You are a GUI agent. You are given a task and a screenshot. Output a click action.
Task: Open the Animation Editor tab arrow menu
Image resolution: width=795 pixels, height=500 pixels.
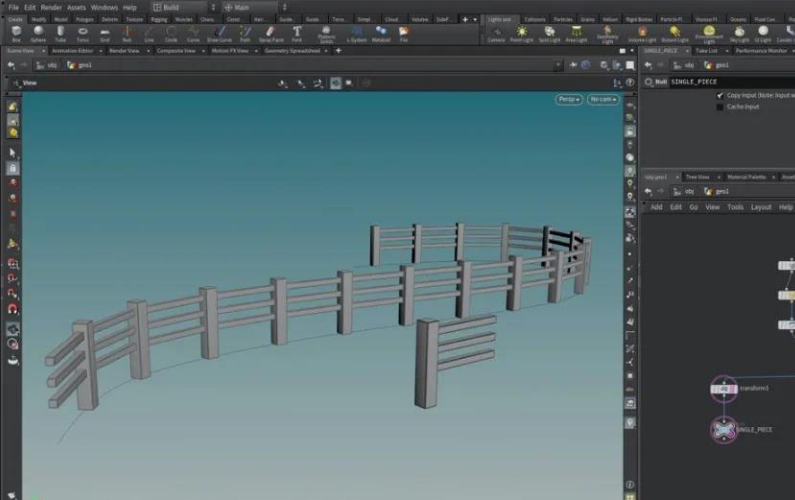[100, 51]
